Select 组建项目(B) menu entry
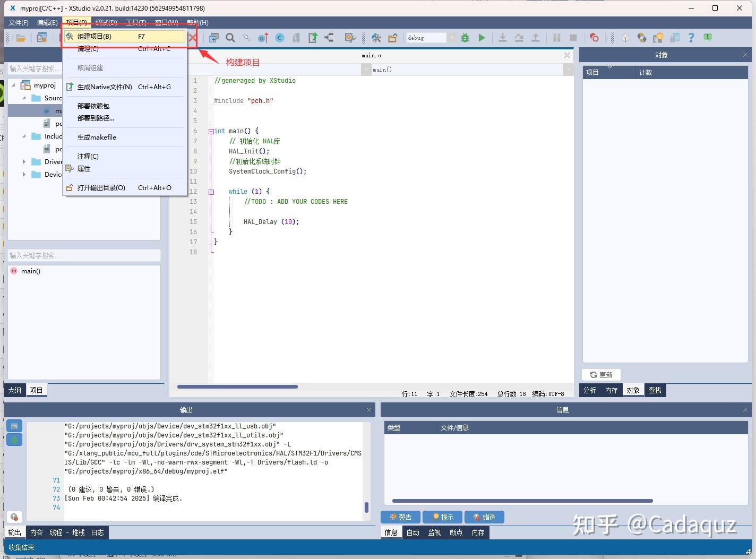 click(125, 37)
